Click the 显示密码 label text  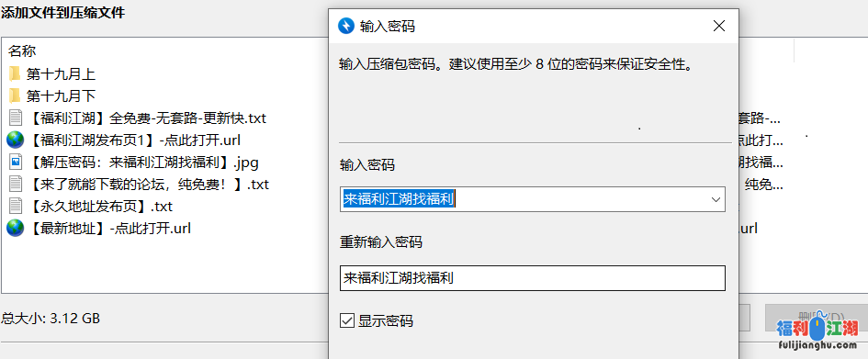point(385,320)
